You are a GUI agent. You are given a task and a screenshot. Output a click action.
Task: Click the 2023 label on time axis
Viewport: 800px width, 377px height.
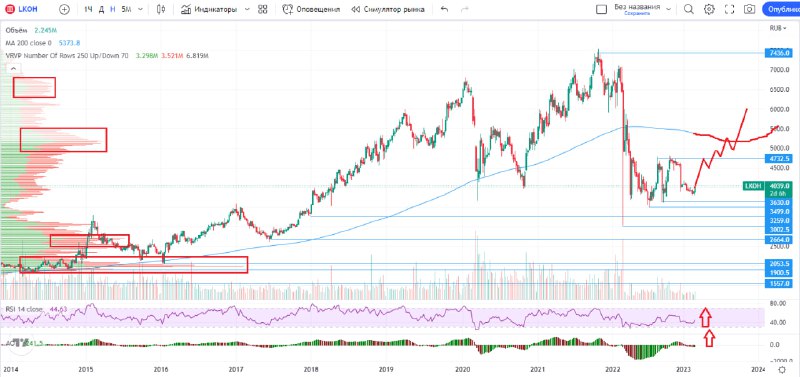coord(684,368)
